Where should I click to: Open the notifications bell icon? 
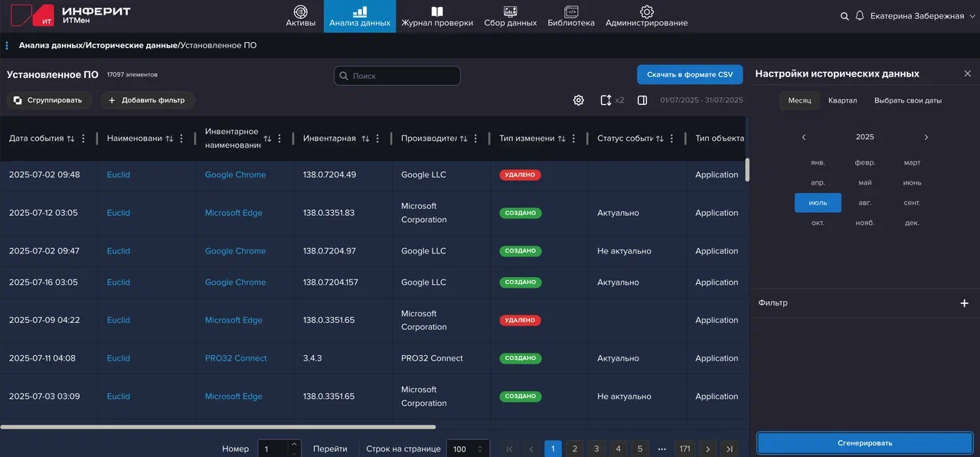[x=860, y=16]
